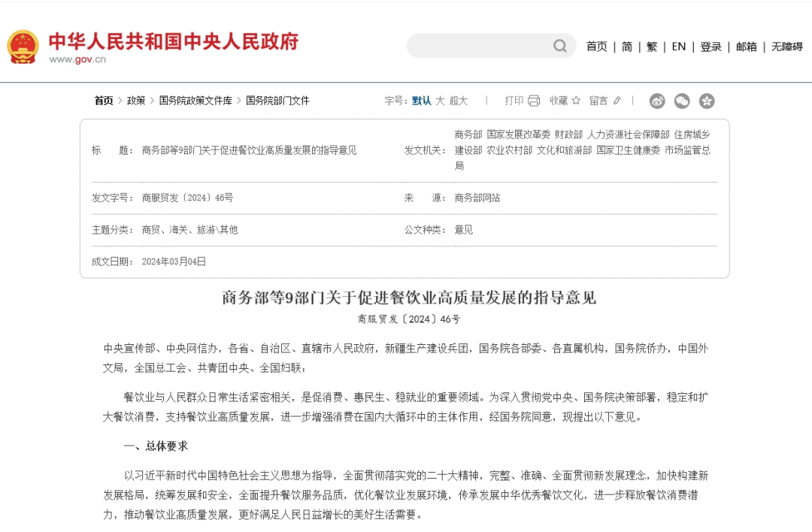Click the search magnifier icon

coord(560,46)
